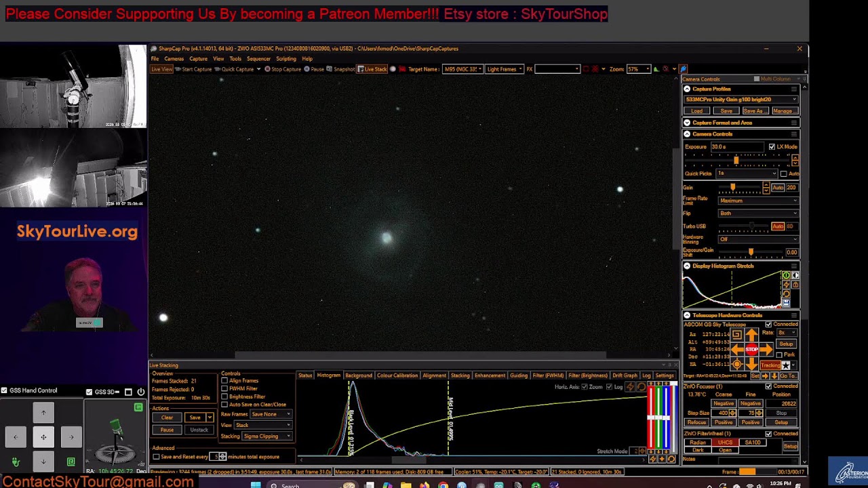This screenshot has width=868, height=488.
Task: Open the Frame Rate Limit dropdown
Action: click(758, 201)
